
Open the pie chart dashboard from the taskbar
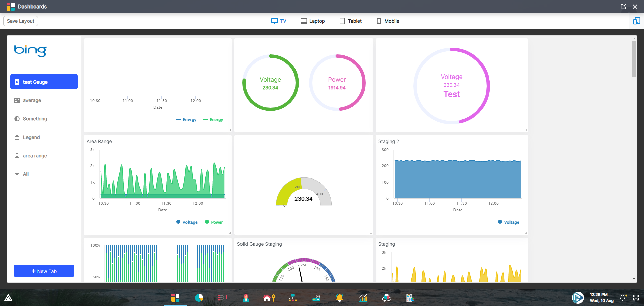click(199, 298)
